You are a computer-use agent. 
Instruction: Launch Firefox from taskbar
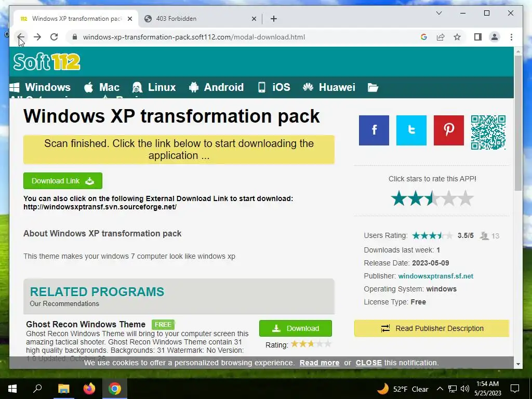89,389
